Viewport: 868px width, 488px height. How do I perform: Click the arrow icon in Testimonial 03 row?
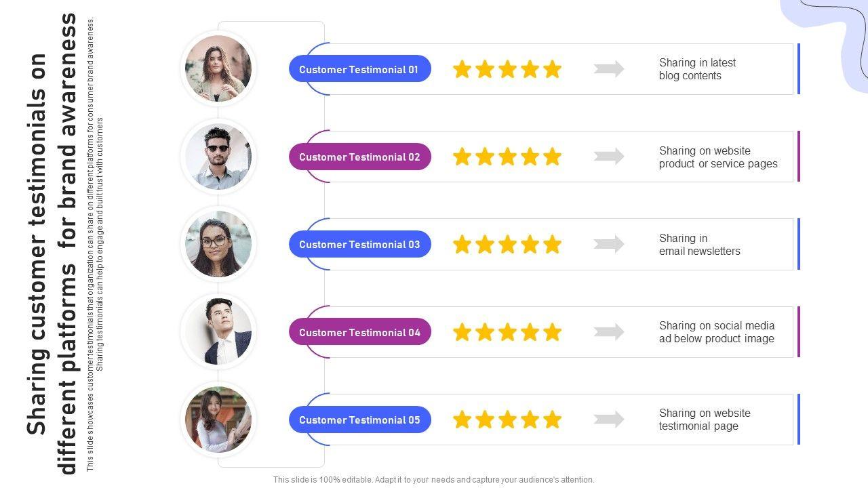point(609,244)
